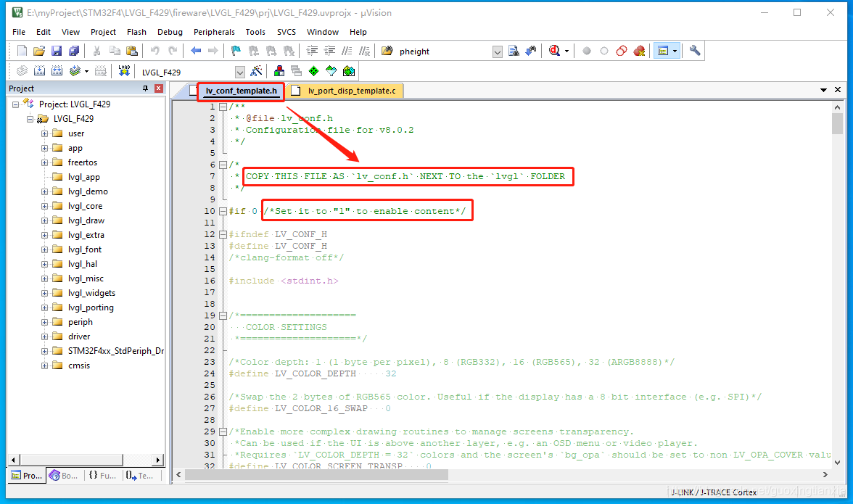Select the lvgl_porting group
The height and width of the screenshot is (504, 853).
coord(91,307)
